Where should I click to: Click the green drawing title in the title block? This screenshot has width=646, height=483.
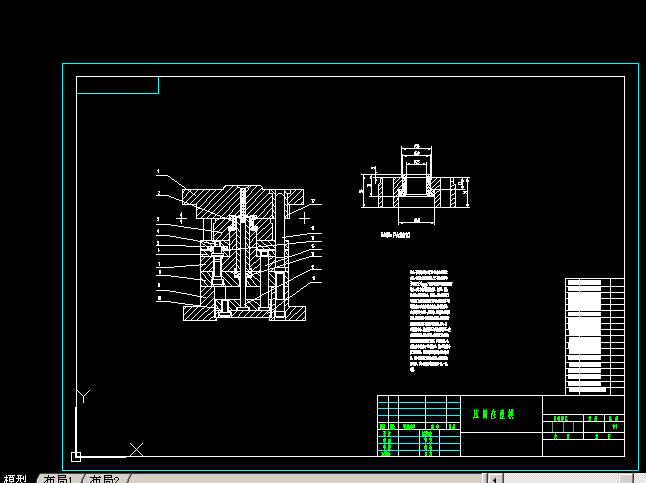pos(493,412)
